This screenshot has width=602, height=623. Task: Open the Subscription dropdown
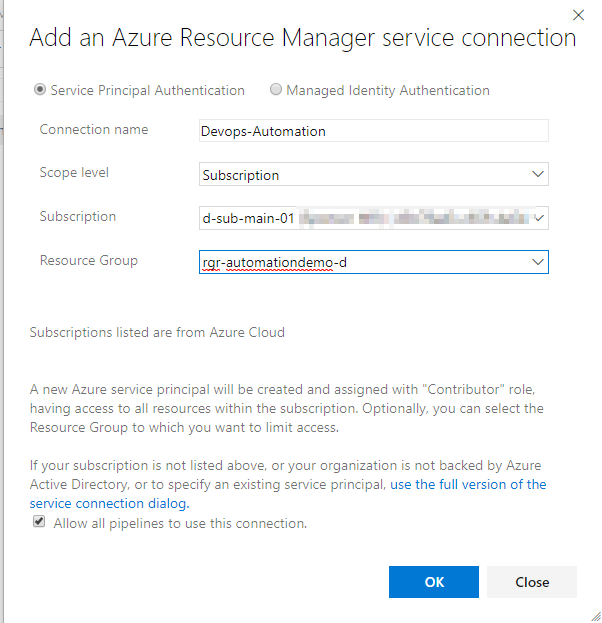pos(374,218)
